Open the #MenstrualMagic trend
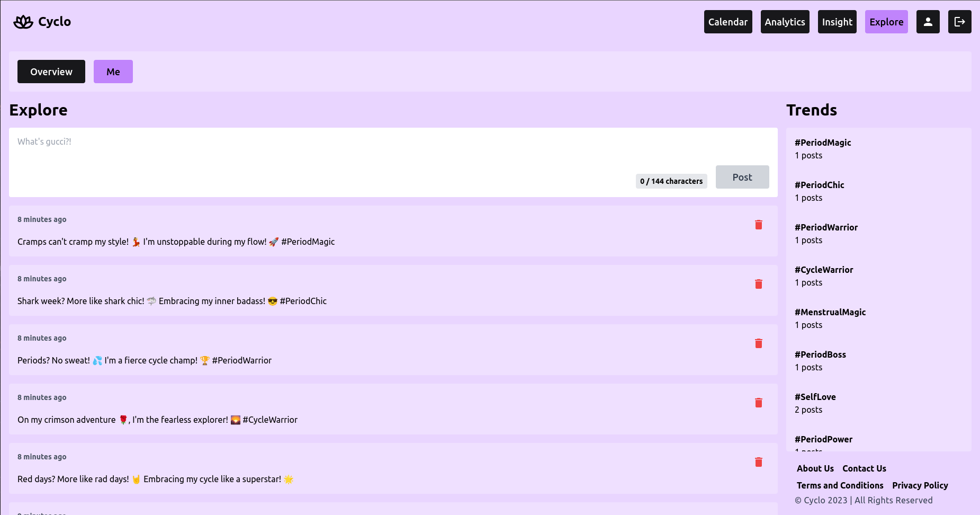Viewport: 980px width, 515px height. click(830, 312)
